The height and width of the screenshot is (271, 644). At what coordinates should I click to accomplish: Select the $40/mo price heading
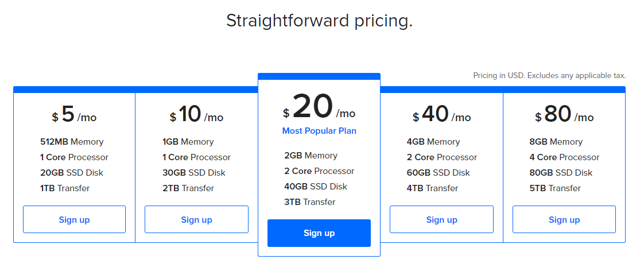click(x=441, y=115)
